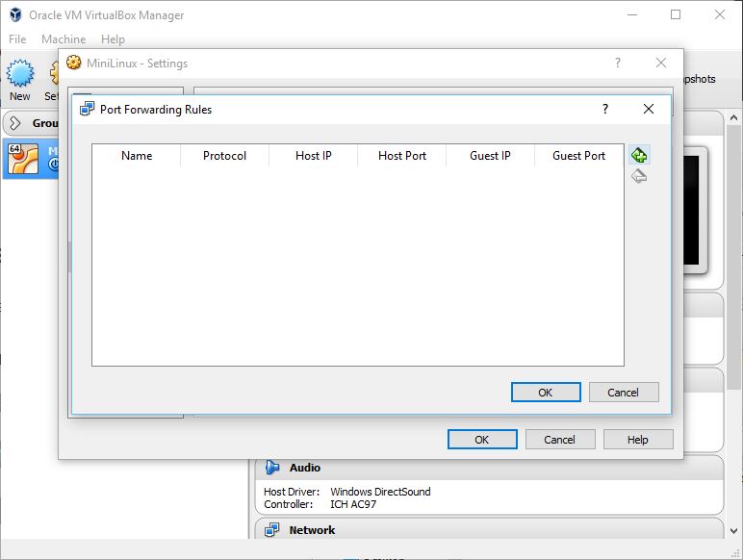Add a new port forwarding rule
Image resolution: width=743 pixels, height=560 pixels.
[x=639, y=155]
